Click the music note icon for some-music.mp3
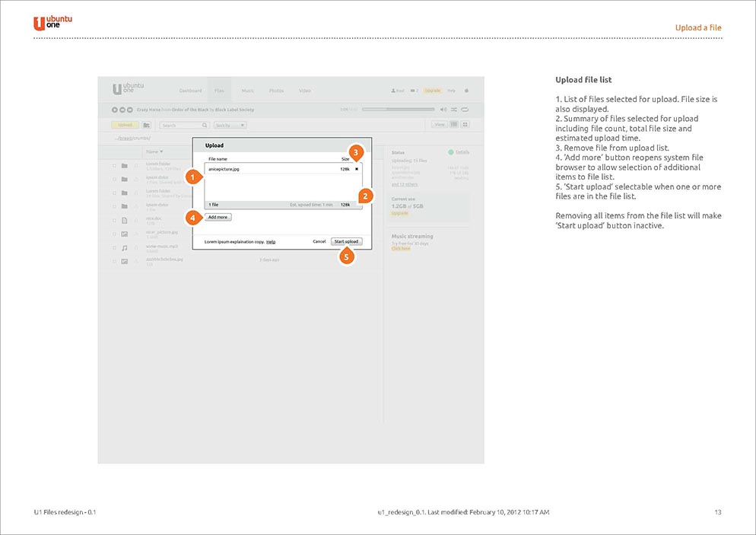The height and width of the screenshot is (535, 756). point(125,248)
